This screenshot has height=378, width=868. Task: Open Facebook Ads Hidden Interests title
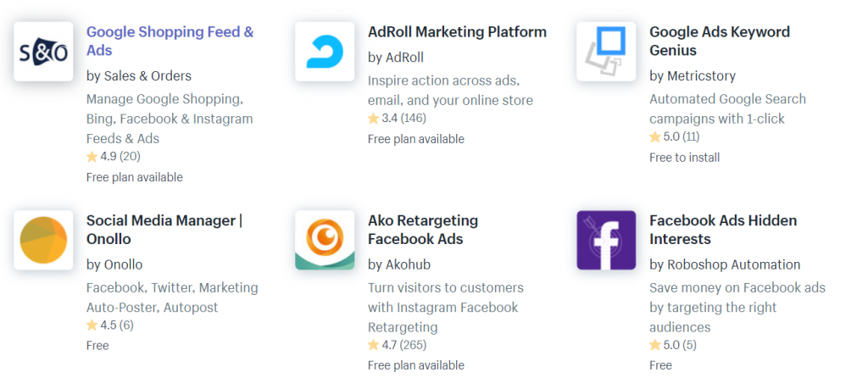click(723, 230)
